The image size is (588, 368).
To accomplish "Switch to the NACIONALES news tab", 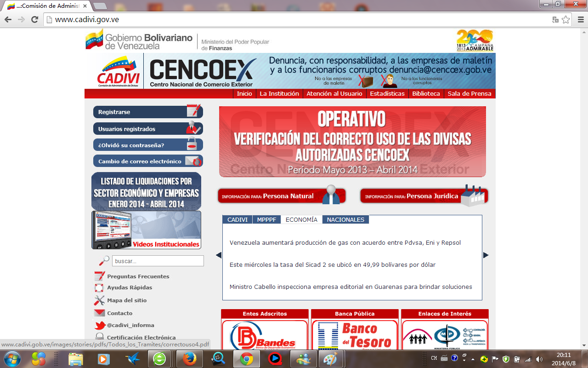I will pyautogui.click(x=345, y=219).
